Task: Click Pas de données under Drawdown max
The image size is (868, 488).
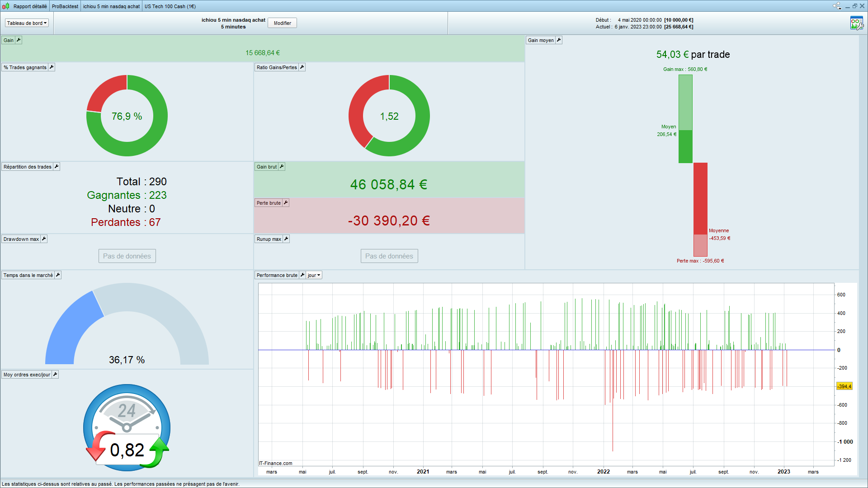Action: click(127, 256)
